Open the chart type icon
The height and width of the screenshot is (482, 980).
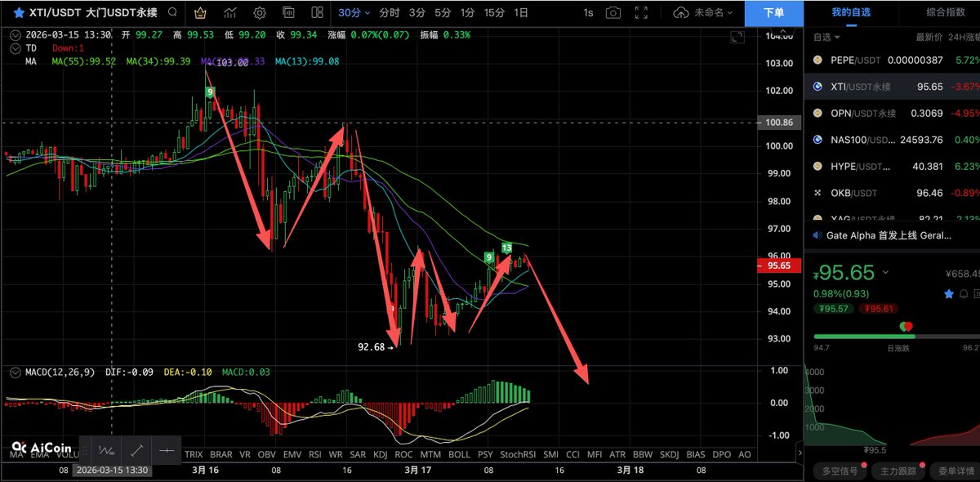(x=231, y=13)
